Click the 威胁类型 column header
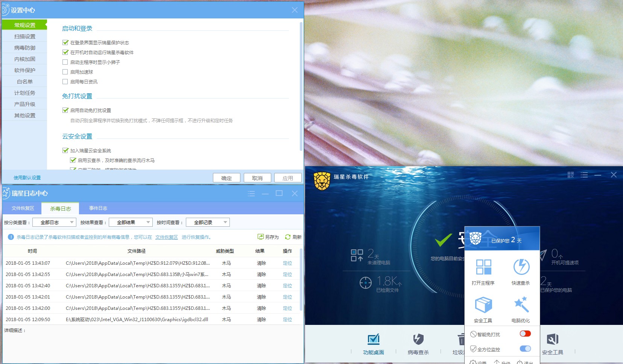Screen dimensions: 623x364 (x=225, y=251)
